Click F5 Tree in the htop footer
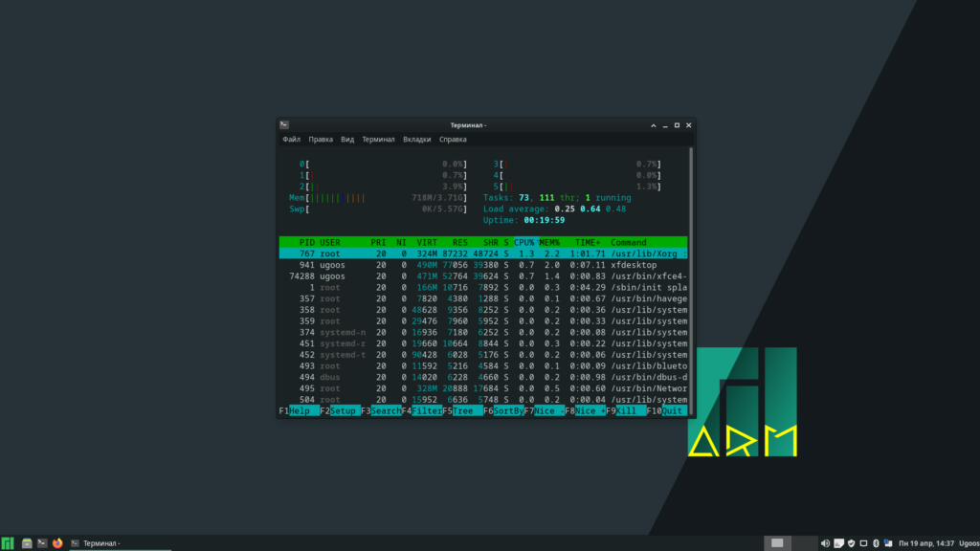The image size is (980, 551). (x=467, y=411)
